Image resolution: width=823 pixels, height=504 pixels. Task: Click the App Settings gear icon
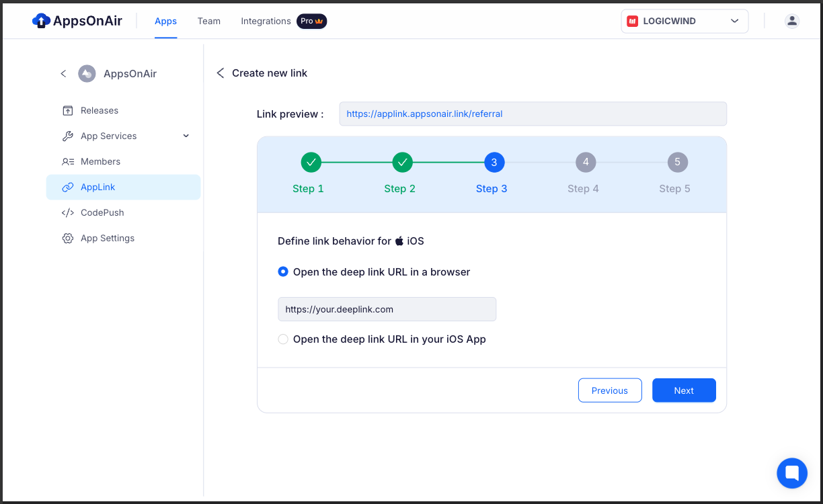point(68,238)
